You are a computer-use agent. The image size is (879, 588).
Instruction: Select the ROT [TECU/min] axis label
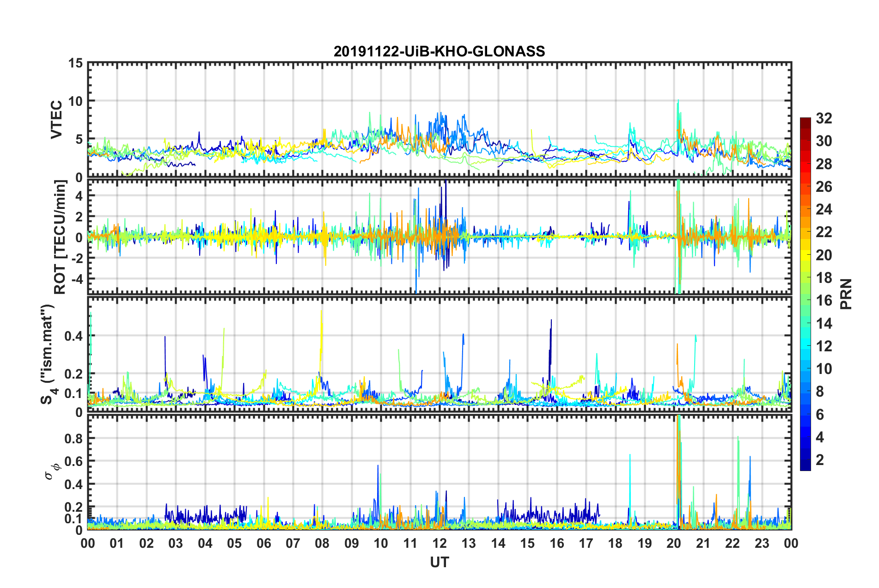pos(60,237)
